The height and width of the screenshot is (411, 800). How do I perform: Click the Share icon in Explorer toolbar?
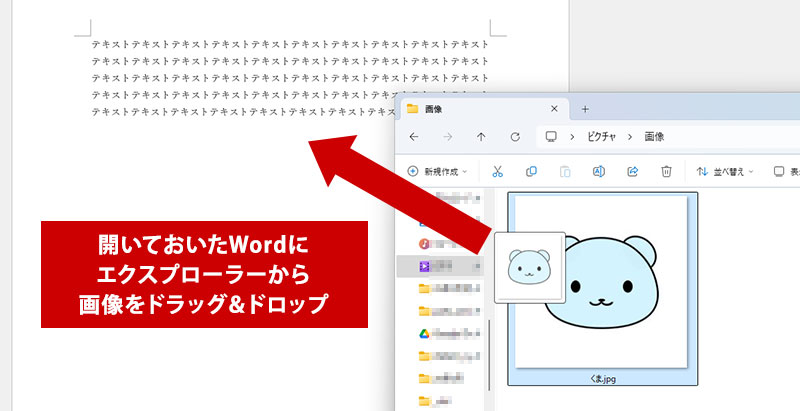[x=632, y=171]
